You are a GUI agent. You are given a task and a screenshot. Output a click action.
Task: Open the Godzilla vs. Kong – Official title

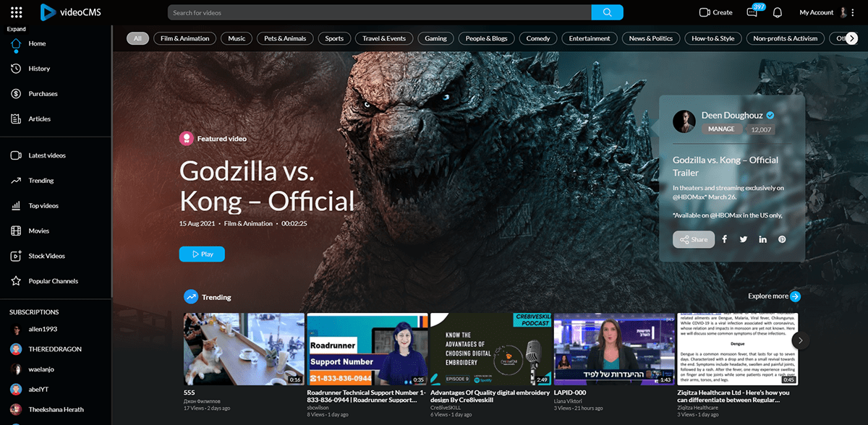267,186
